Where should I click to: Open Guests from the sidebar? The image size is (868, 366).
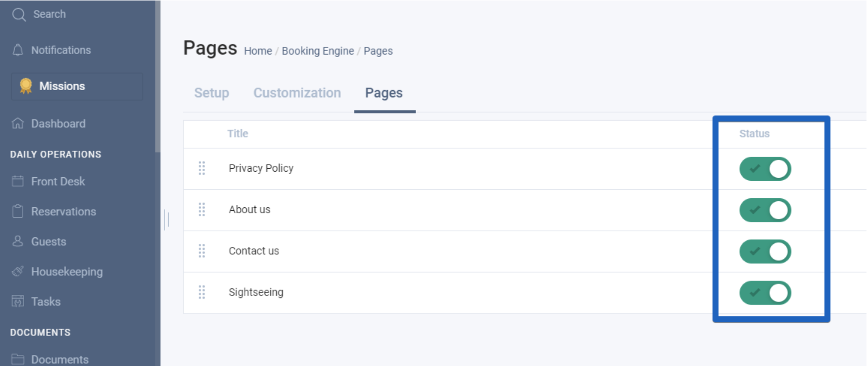(49, 241)
